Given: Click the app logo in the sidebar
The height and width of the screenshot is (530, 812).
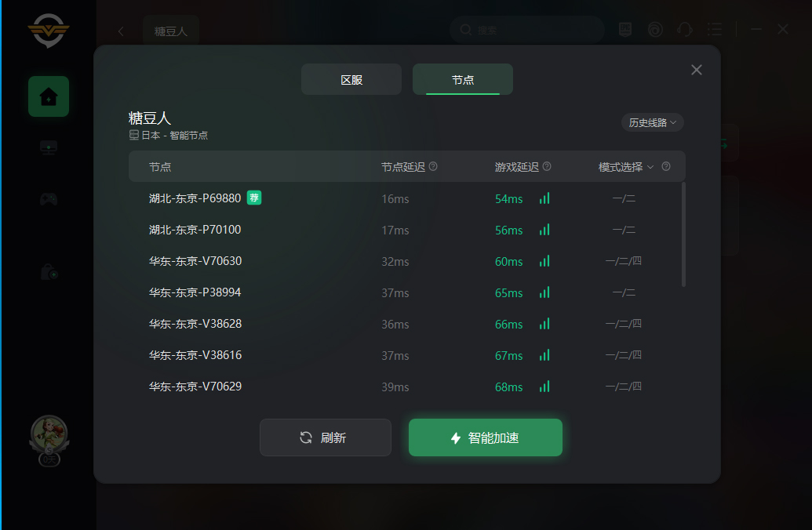Looking at the screenshot, I should coord(49,31).
